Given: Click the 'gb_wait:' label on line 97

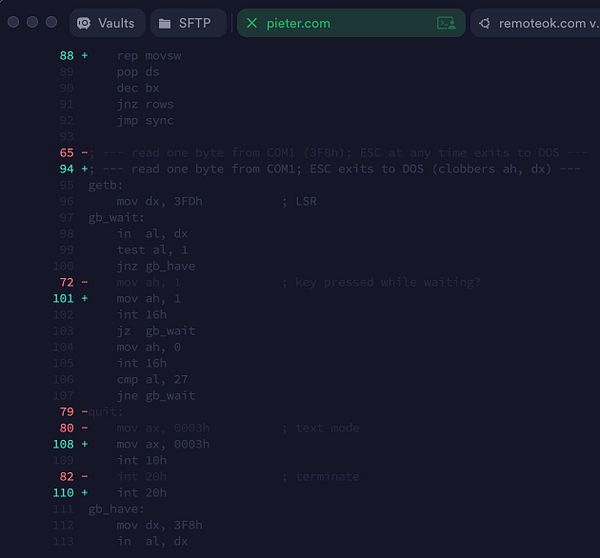Looking at the screenshot, I should tap(116, 218).
